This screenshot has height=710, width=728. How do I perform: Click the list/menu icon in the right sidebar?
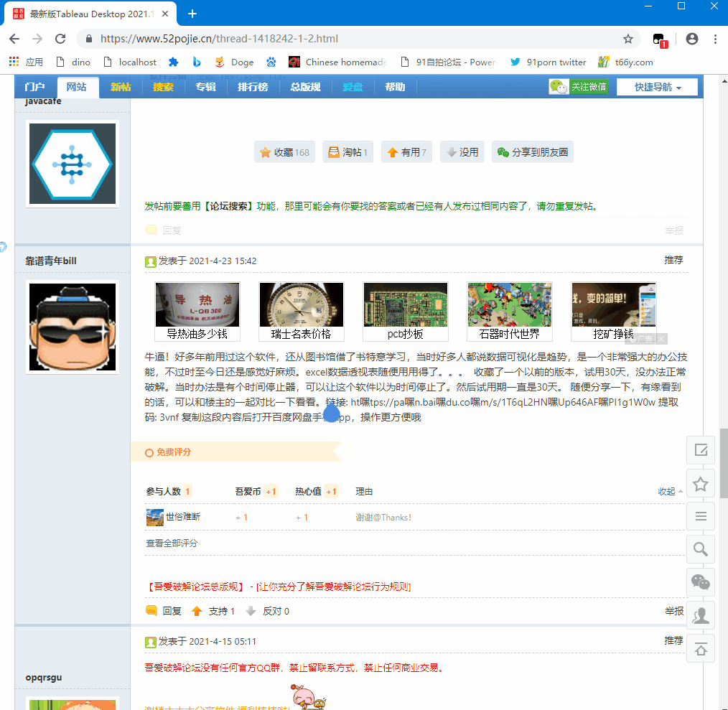(x=701, y=516)
